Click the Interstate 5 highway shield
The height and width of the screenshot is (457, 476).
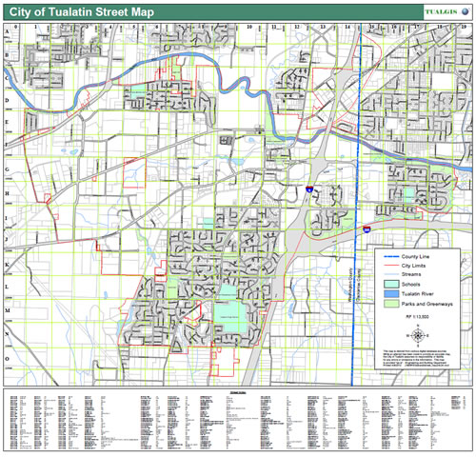coord(309,189)
